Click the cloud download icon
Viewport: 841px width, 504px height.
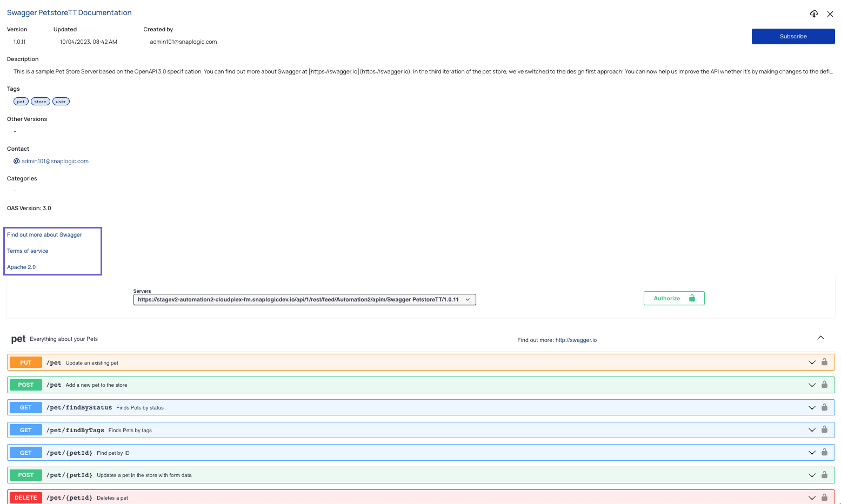point(814,14)
